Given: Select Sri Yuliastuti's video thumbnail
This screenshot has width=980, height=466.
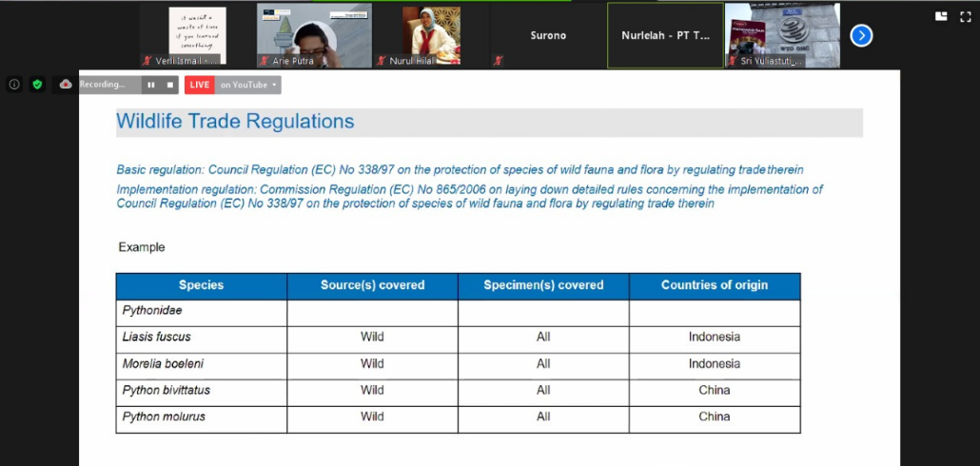Looking at the screenshot, I should pos(782,35).
